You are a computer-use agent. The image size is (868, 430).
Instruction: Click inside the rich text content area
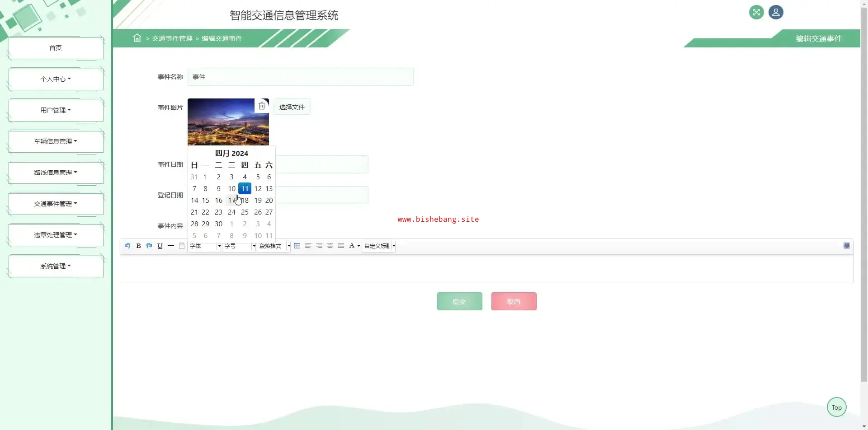coord(486,269)
